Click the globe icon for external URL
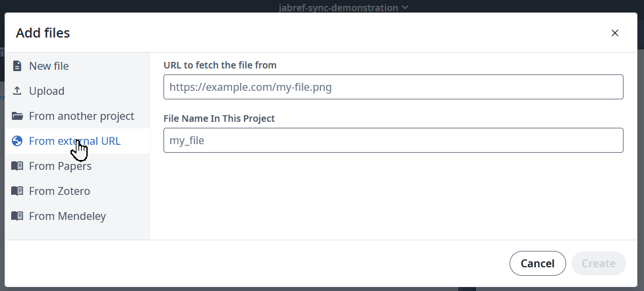644x291 pixels. [17, 141]
